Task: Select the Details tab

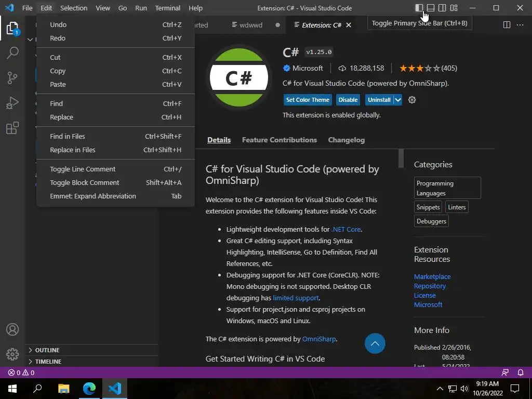Action: pos(219,140)
